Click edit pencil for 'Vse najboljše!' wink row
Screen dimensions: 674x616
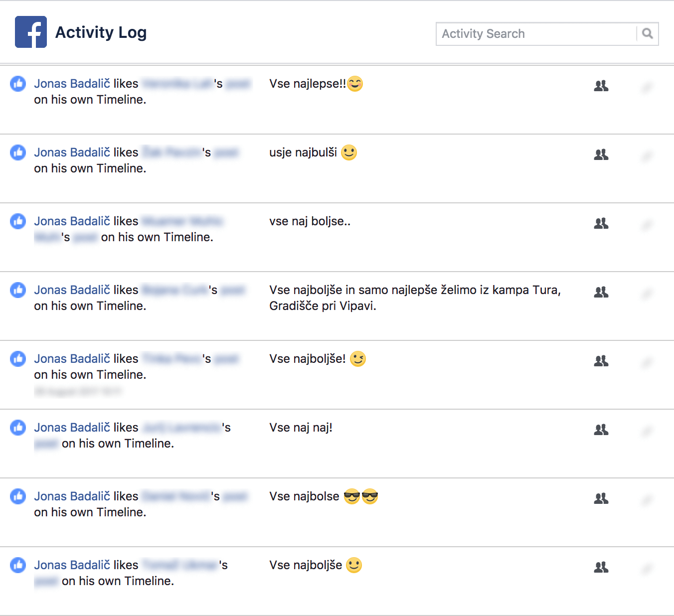pos(647,363)
